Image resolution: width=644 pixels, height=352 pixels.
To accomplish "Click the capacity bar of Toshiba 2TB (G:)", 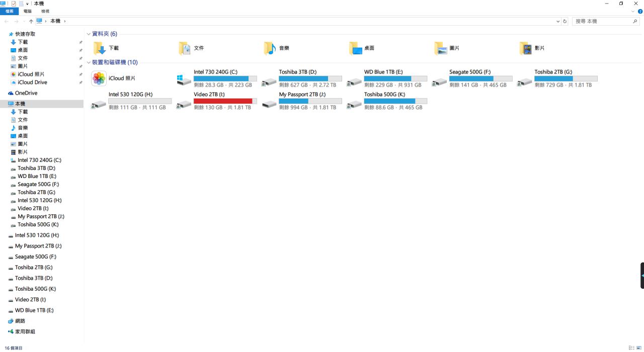I will [566, 78].
